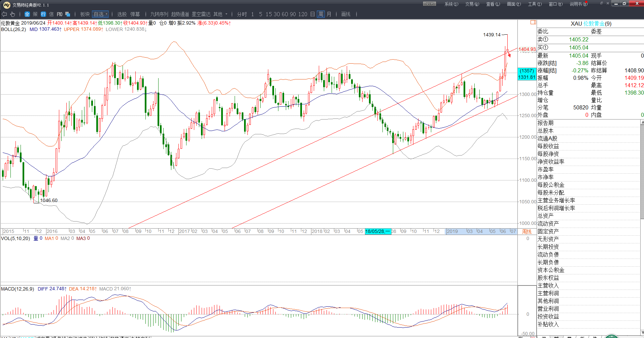
Task: Click the MACD(12,26,9) indicator label
Action: (18, 289)
